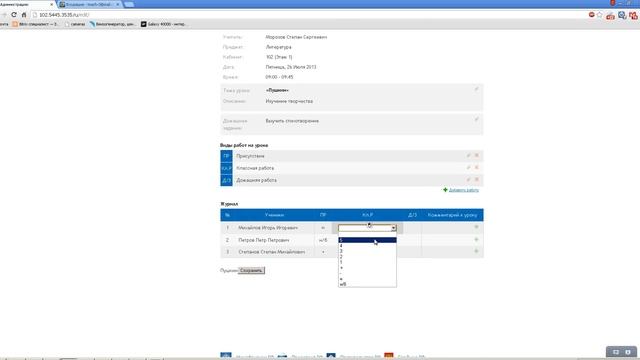The height and width of the screenshot is (360, 640).
Task: Click the Сохранить button
Action: pyautogui.click(x=251, y=270)
